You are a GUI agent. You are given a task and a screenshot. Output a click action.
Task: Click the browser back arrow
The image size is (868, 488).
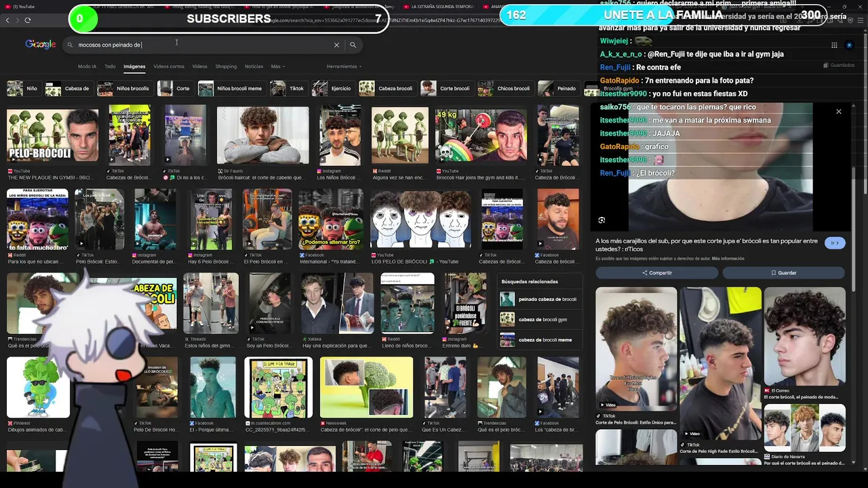click(7, 20)
